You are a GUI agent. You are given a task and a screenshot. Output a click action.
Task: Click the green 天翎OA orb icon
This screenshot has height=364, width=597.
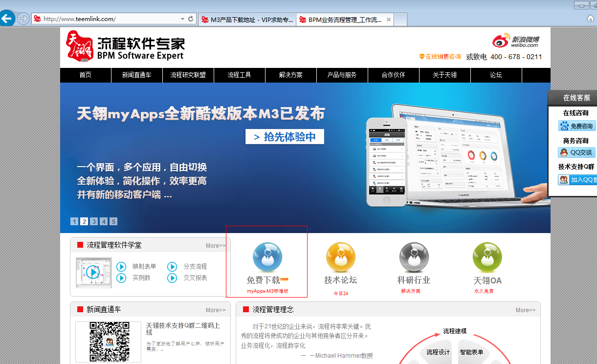click(x=487, y=257)
